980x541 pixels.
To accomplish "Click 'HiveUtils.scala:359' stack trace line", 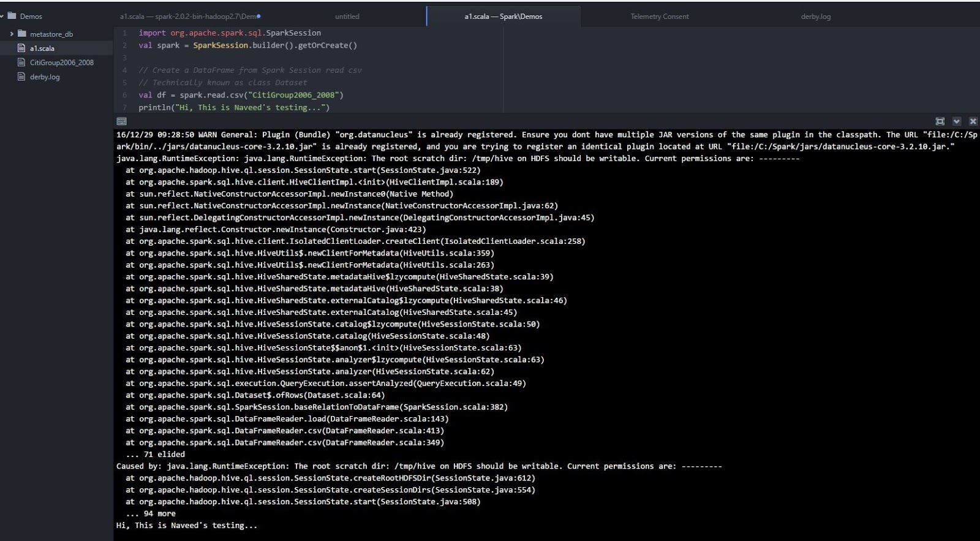I will coord(310,253).
